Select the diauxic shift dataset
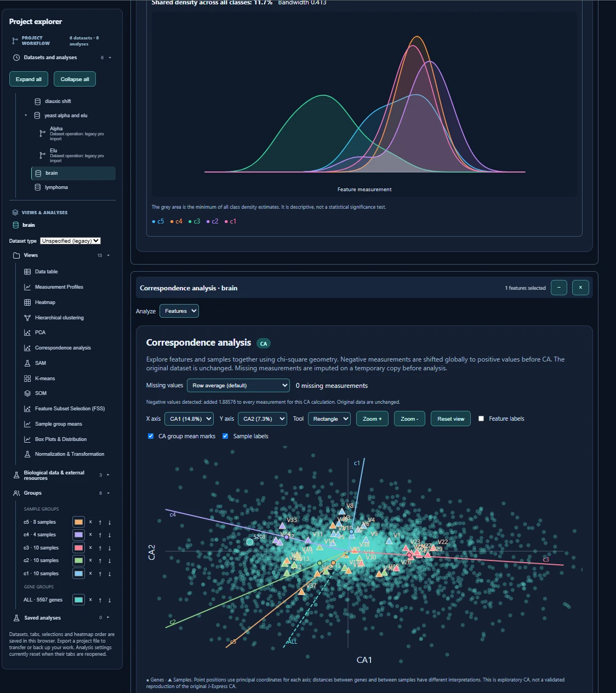Viewport: 616px width, 693px height. [58, 101]
